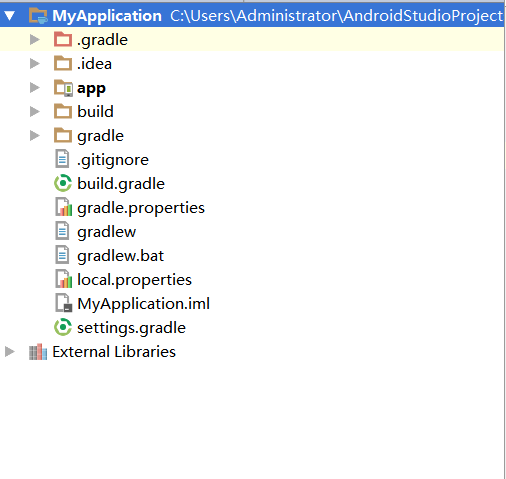506x479 pixels.
Task: Collapse the MyApplication root node arrow
Action: (10, 16)
